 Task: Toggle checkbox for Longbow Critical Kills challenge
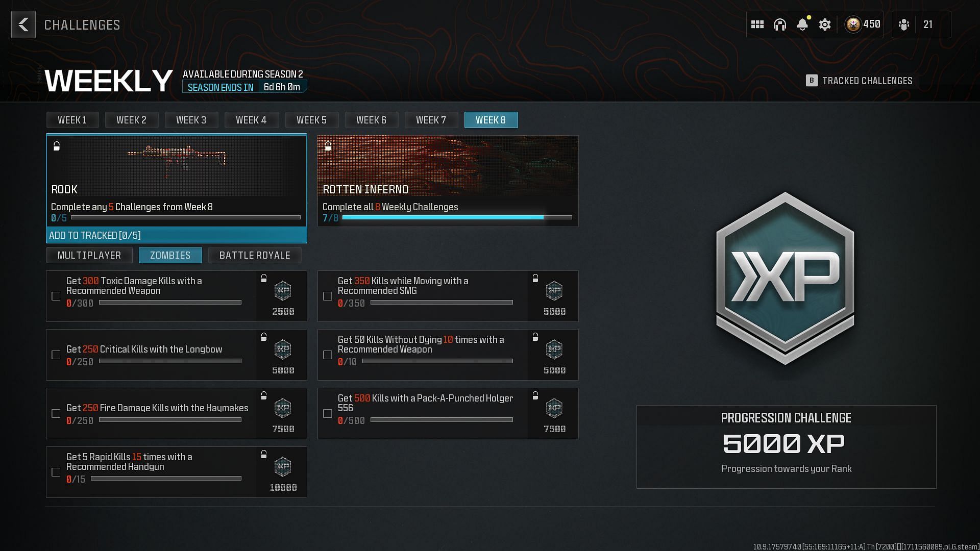click(57, 355)
